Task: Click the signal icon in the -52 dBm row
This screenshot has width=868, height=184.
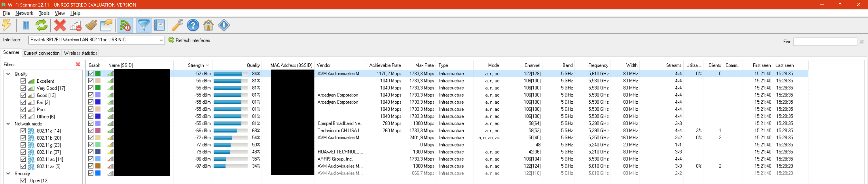Action: (x=111, y=74)
